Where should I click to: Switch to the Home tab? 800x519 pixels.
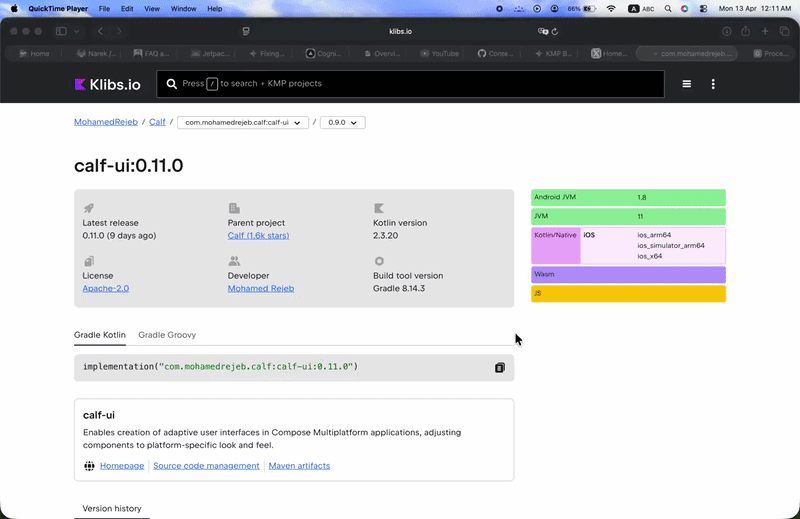point(34,54)
